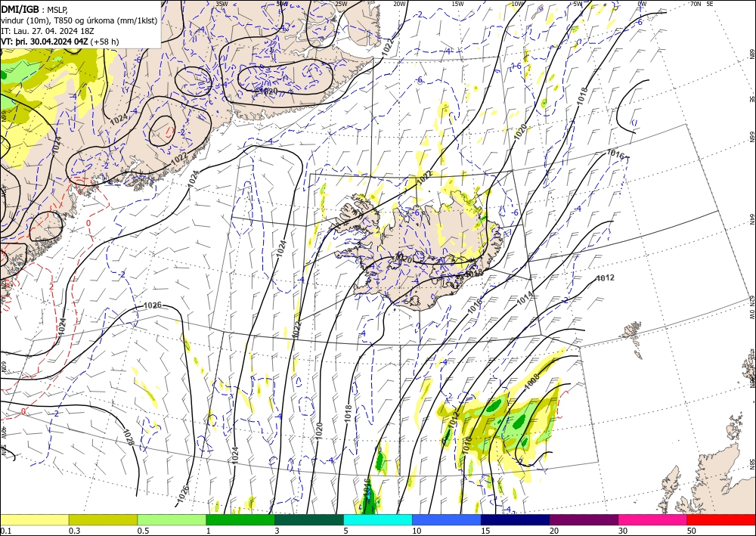This screenshot has height=536, width=756.
Task: Click the "10W" longitude label
Action: [x=517, y=4]
